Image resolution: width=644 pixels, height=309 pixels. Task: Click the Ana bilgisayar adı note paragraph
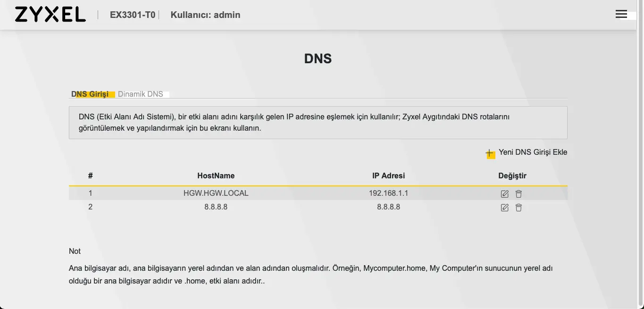311,275
